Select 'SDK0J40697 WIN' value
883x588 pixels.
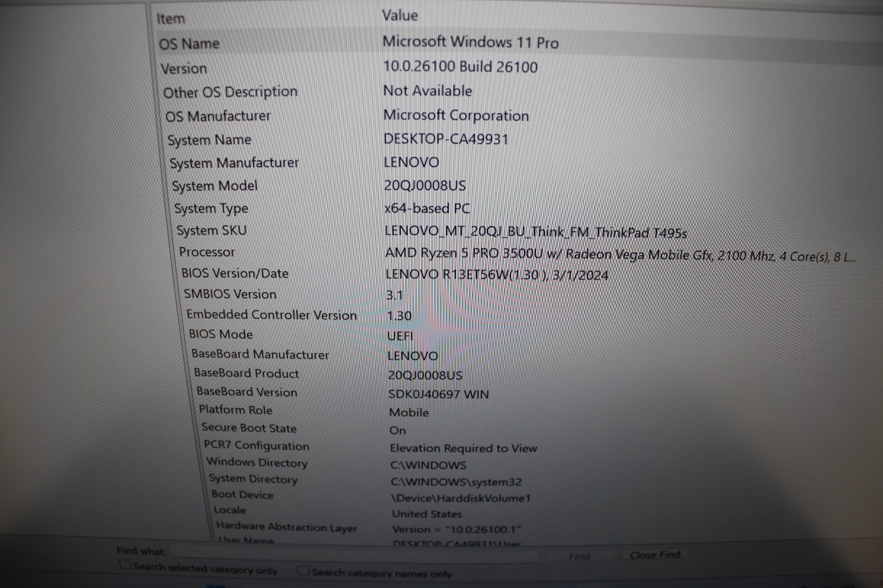[439, 394]
